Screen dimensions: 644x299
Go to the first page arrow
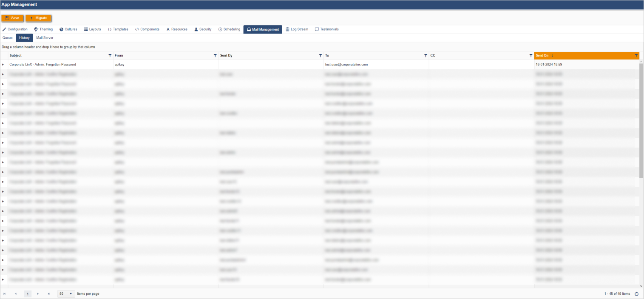pos(5,294)
